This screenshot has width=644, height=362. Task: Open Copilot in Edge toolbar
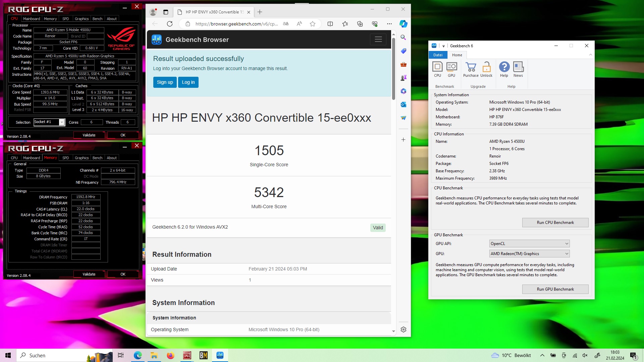pyautogui.click(x=404, y=24)
